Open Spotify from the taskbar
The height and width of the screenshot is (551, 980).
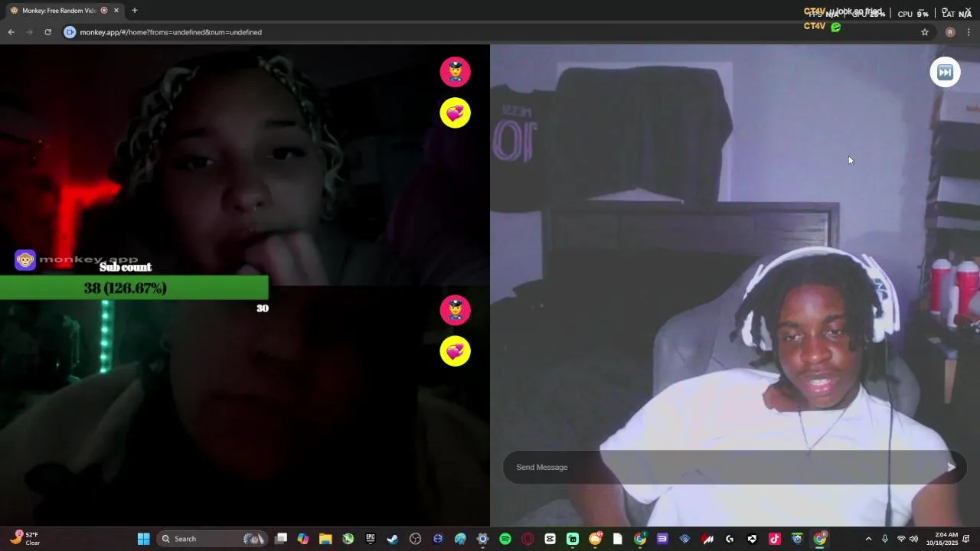(x=505, y=539)
